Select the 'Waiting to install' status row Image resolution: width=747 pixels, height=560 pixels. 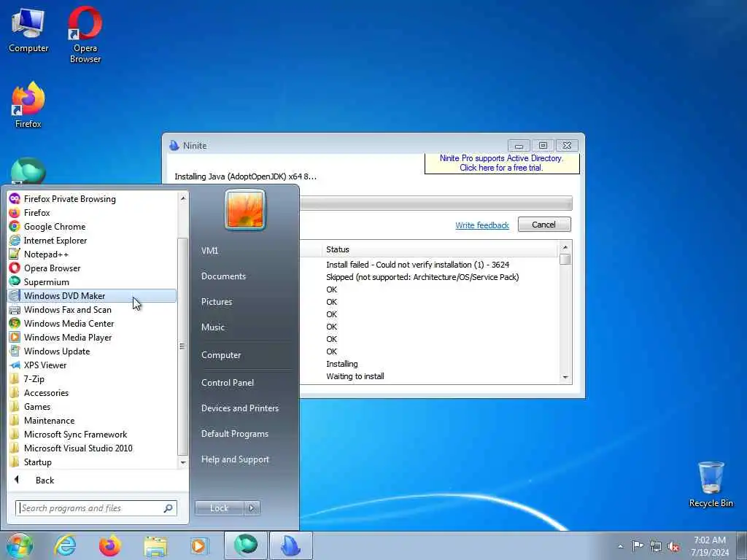[355, 376]
